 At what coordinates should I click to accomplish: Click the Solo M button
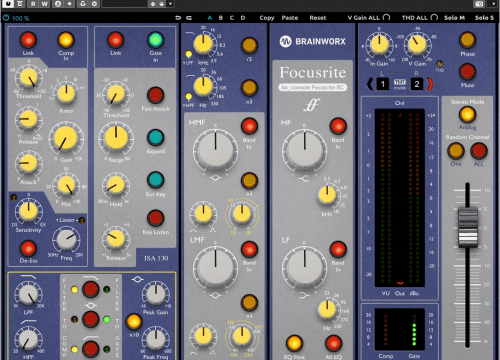[454, 18]
